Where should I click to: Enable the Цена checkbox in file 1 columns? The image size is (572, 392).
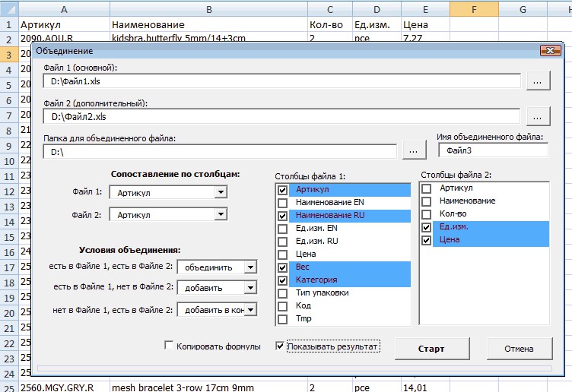coord(282,254)
